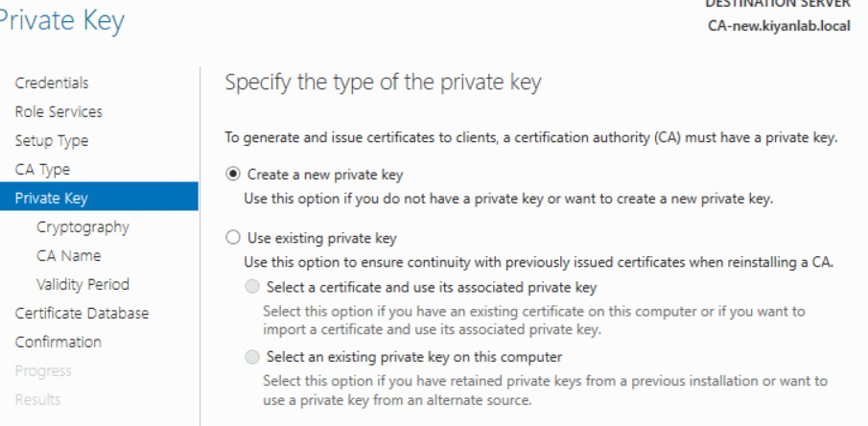Click the Private Key page title

coord(62,21)
